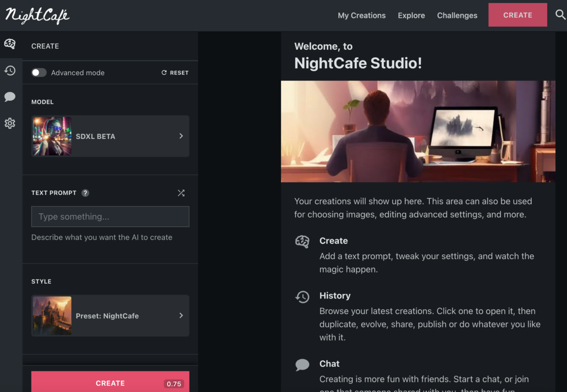Randomize the text prompt with shuffle icon
Viewport: 567px width, 392px height.
tap(181, 193)
